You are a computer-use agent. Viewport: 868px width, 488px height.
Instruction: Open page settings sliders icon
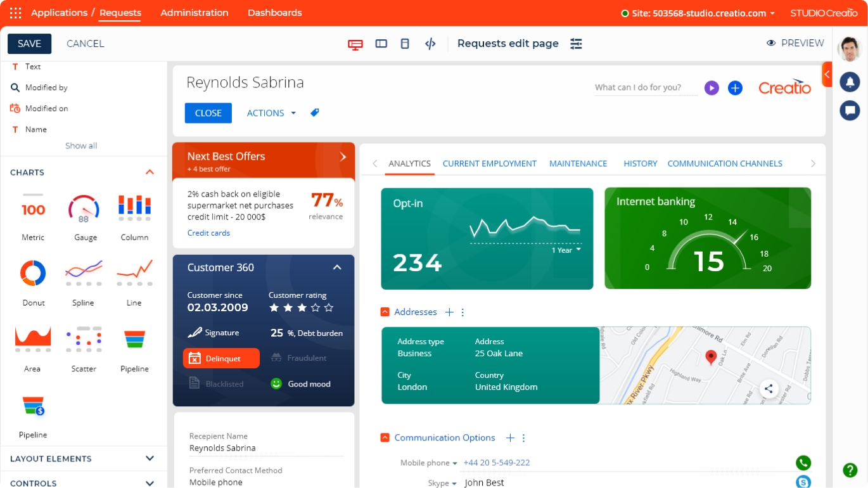tap(576, 44)
